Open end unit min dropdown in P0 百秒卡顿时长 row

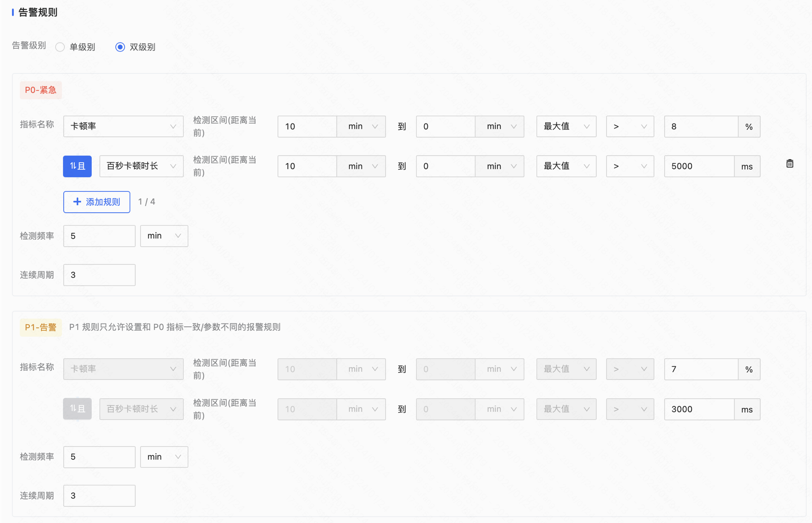[x=499, y=166]
